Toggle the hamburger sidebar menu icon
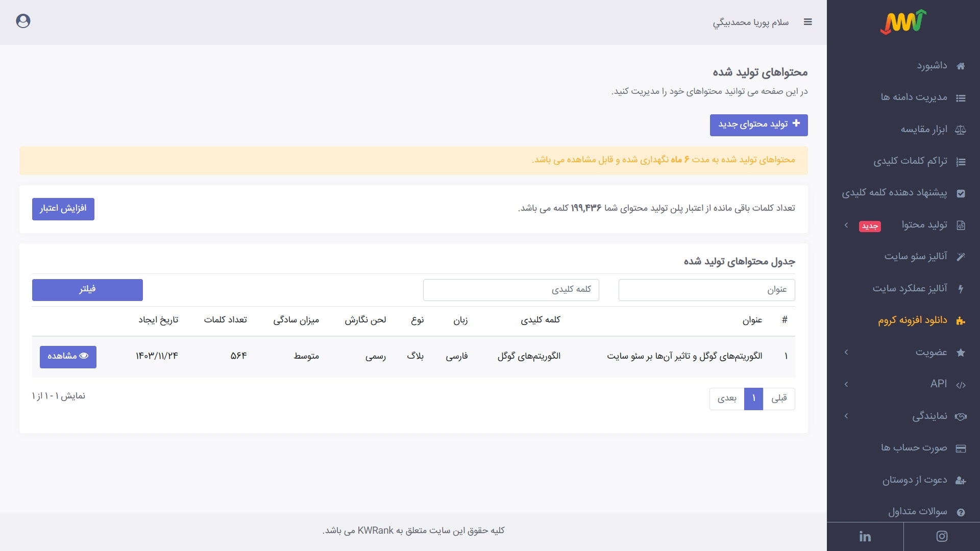 [807, 22]
